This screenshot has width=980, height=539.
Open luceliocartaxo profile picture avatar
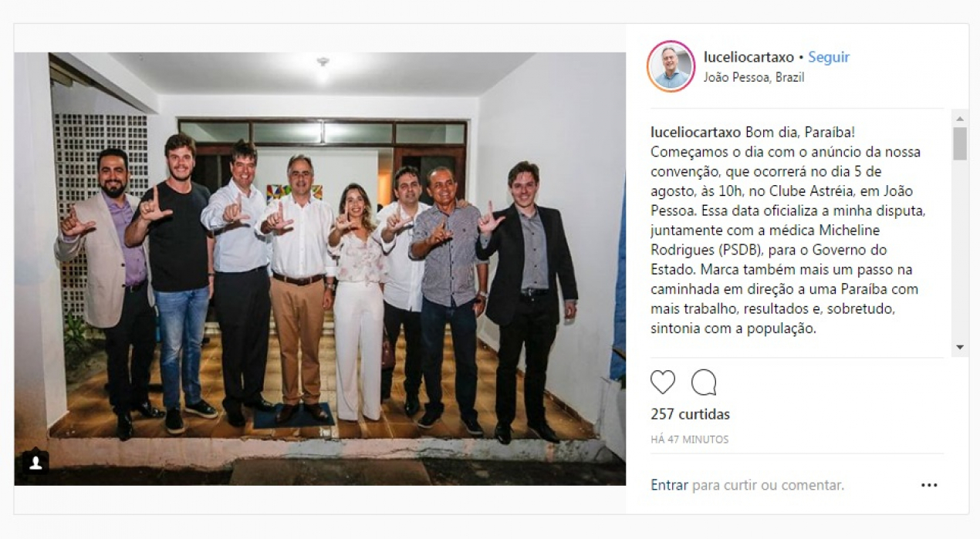pos(671,66)
